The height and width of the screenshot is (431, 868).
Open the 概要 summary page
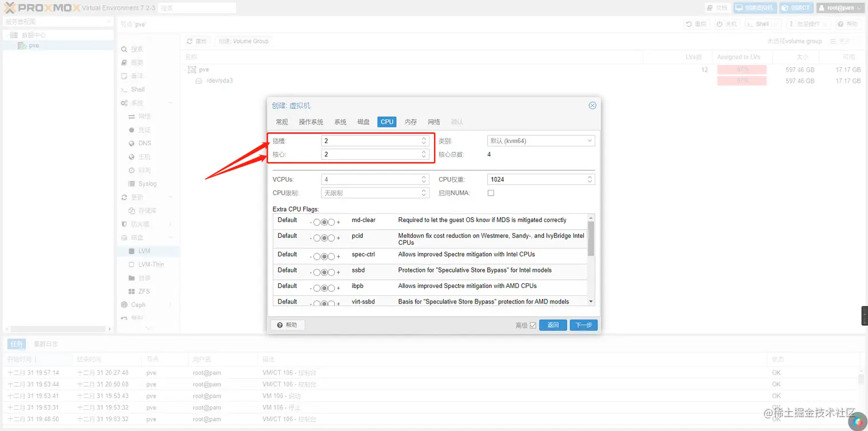click(x=137, y=63)
